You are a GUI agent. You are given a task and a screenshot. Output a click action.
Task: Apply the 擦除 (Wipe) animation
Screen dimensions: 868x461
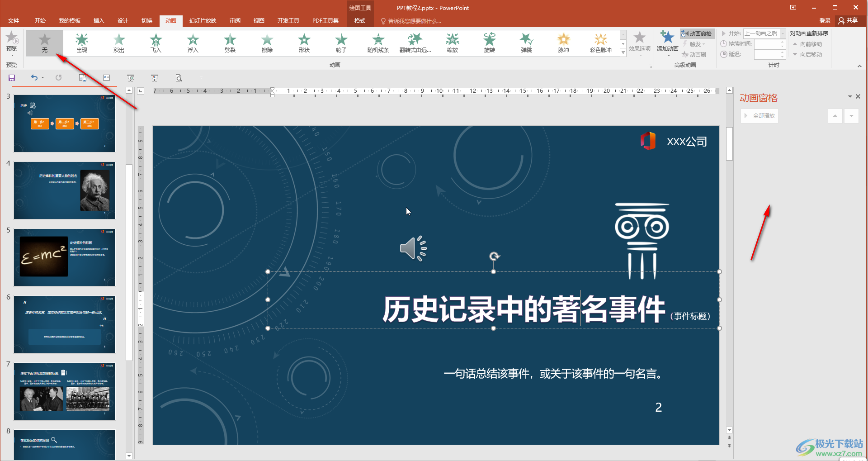[267, 43]
